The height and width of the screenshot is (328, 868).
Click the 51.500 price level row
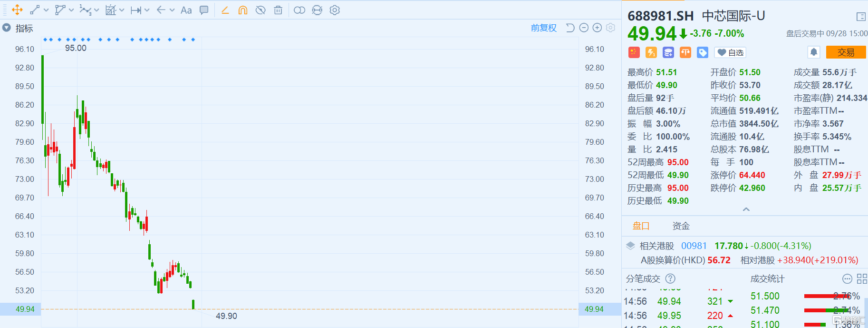[805, 296]
